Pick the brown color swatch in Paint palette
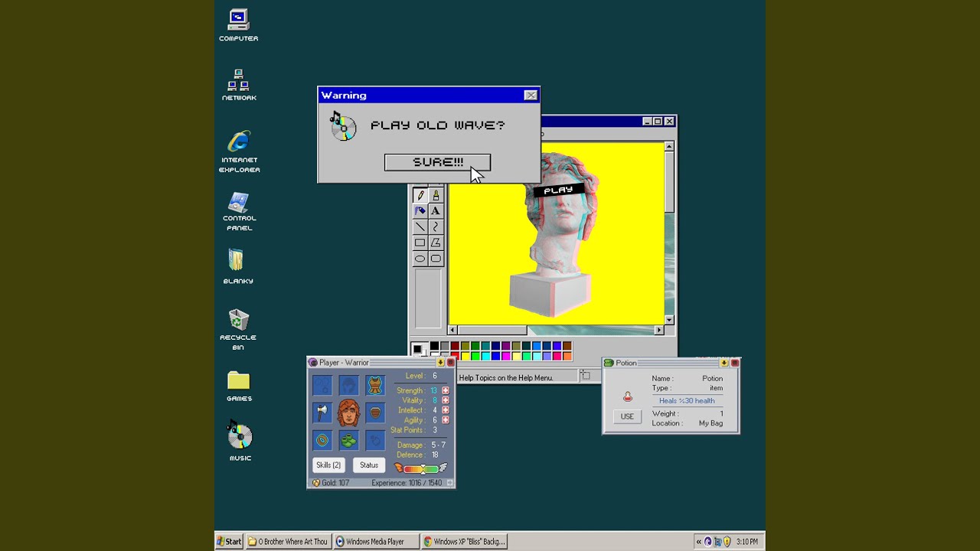The width and height of the screenshot is (980, 551). (567, 347)
